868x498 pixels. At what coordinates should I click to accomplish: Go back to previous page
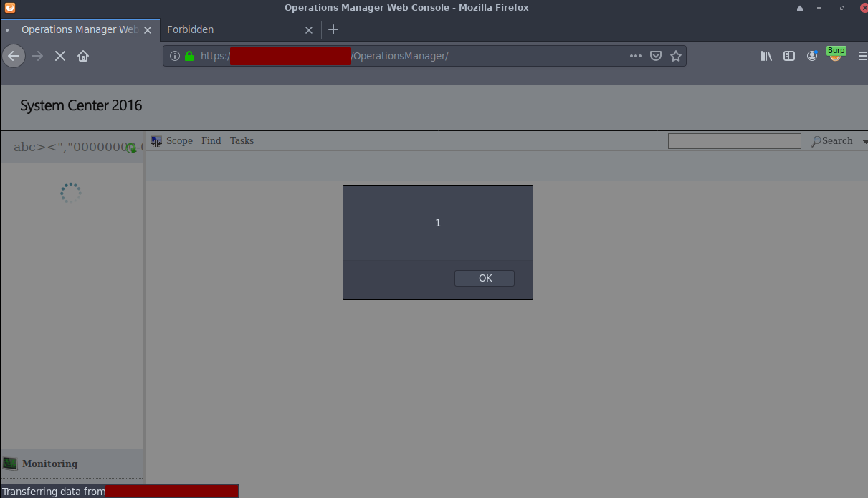(x=14, y=56)
